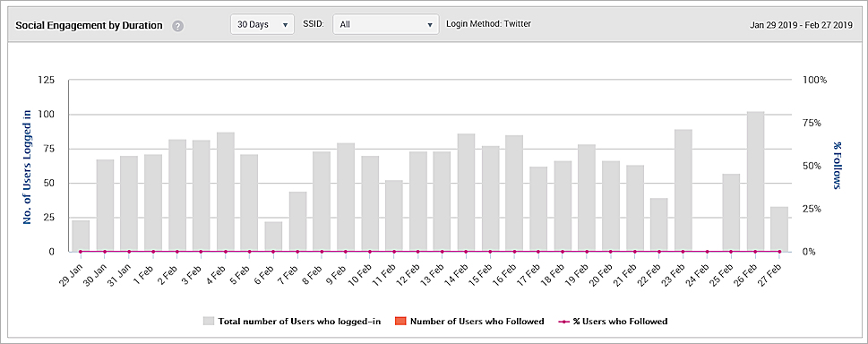Click the 9 Feb bar
Screen dimensions: 868x344
tap(346, 197)
